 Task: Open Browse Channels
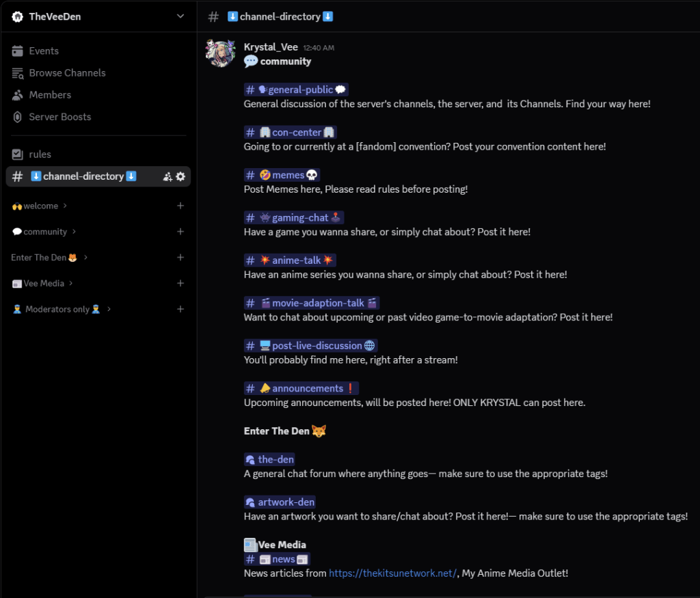click(67, 73)
